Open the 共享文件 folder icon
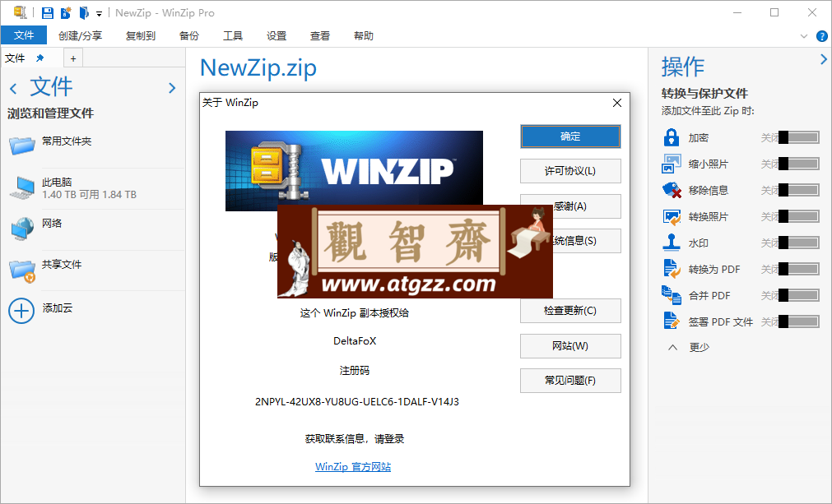 tap(22, 270)
